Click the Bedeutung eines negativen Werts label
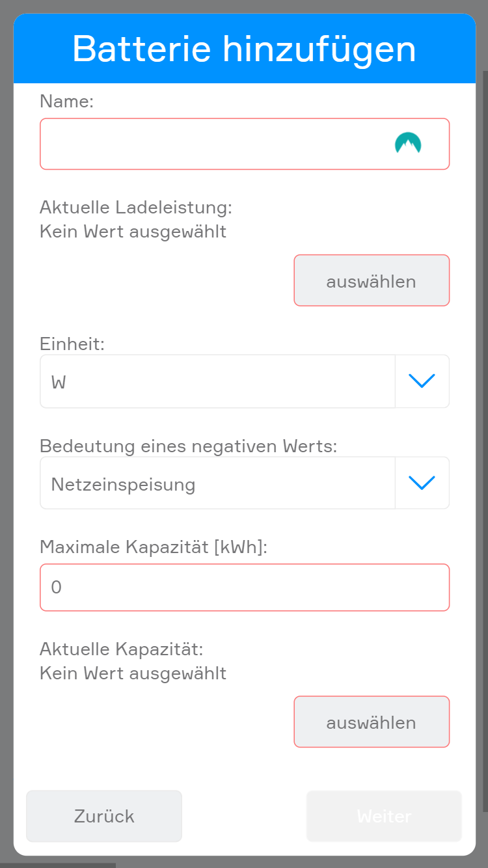 click(189, 446)
